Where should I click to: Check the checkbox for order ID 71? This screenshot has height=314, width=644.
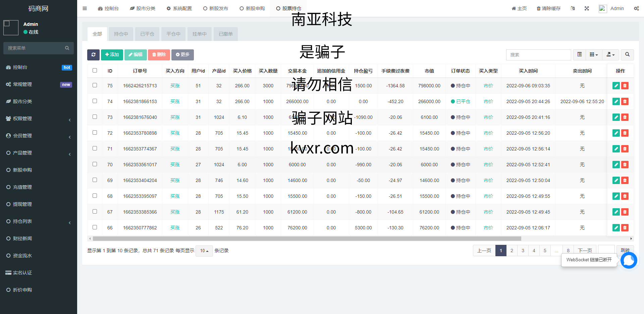[x=95, y=148]
